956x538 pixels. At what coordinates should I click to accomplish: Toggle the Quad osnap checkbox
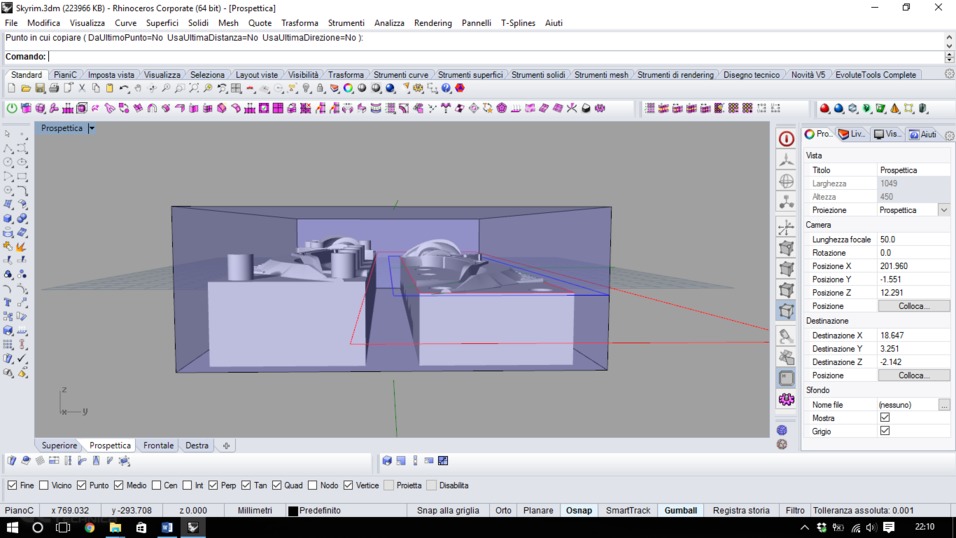(277, 486)
